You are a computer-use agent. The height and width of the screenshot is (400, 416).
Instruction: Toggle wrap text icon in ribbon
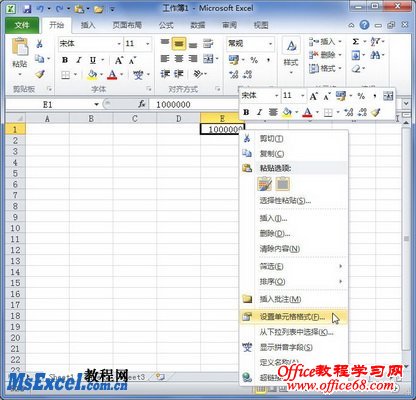208,43
